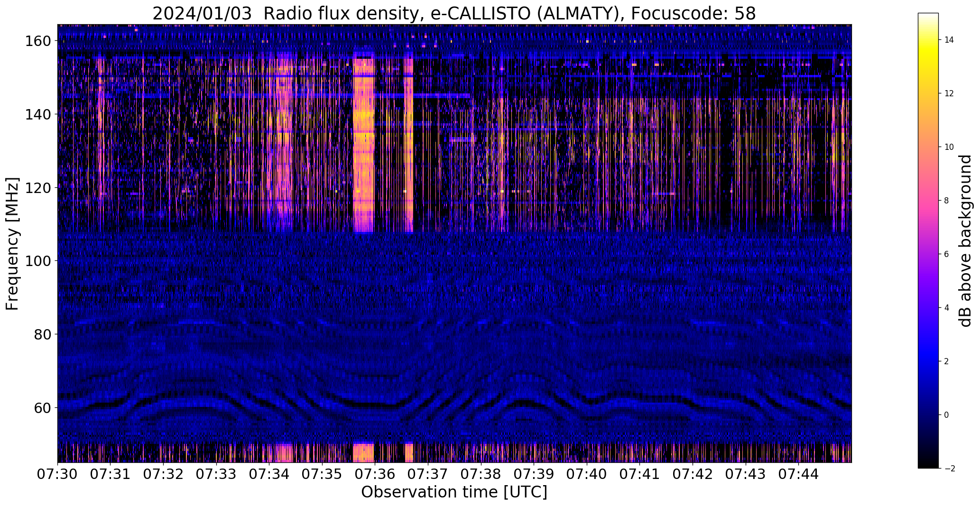Image resolution: width=980 pixels, height=506 pixels.
Task: Click the 07:33 time tick label
Action: click(x=216, y=474)
